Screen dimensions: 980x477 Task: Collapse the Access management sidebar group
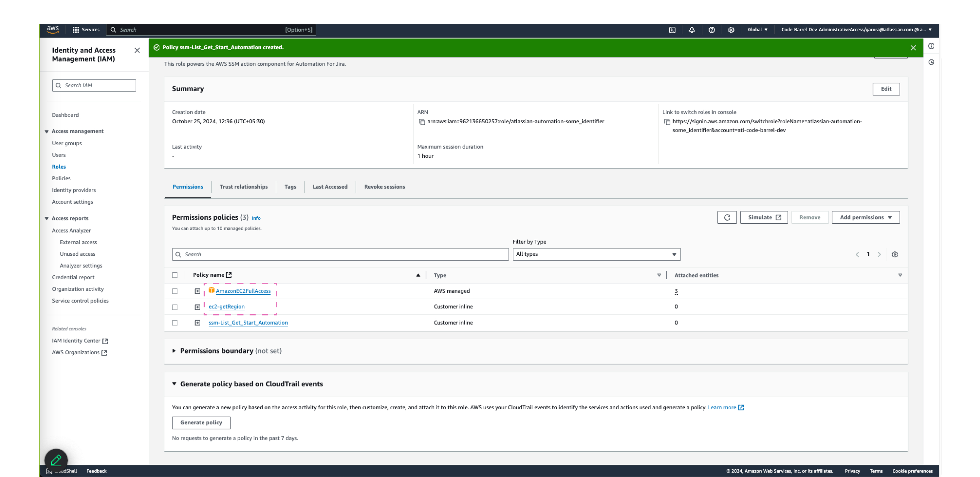tap(46, 131)
